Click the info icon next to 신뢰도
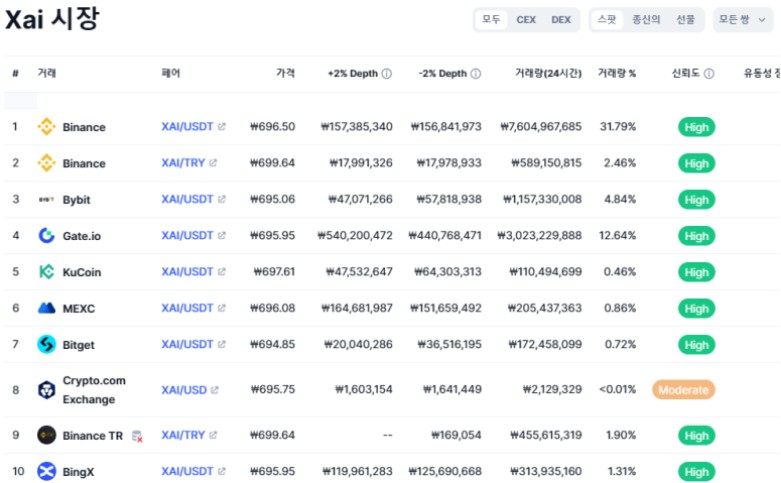Screen dimensions: 781x483 (x=709, y=74)
